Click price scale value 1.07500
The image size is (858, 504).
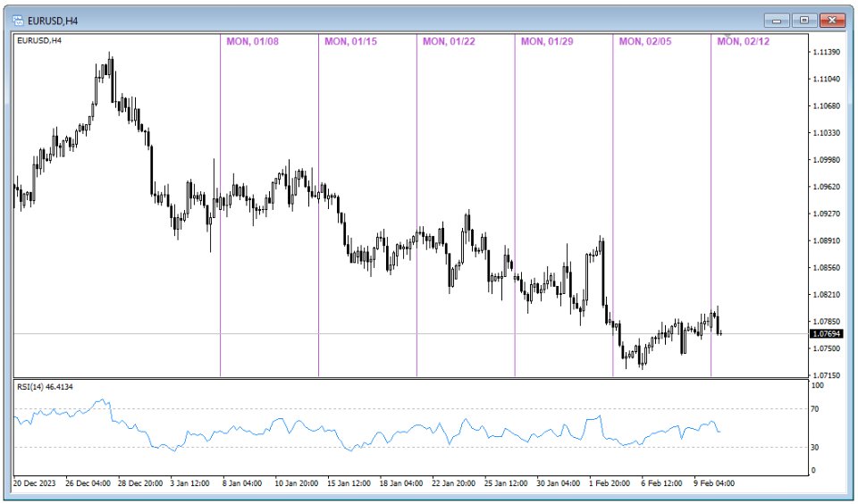tap(826, 349)
